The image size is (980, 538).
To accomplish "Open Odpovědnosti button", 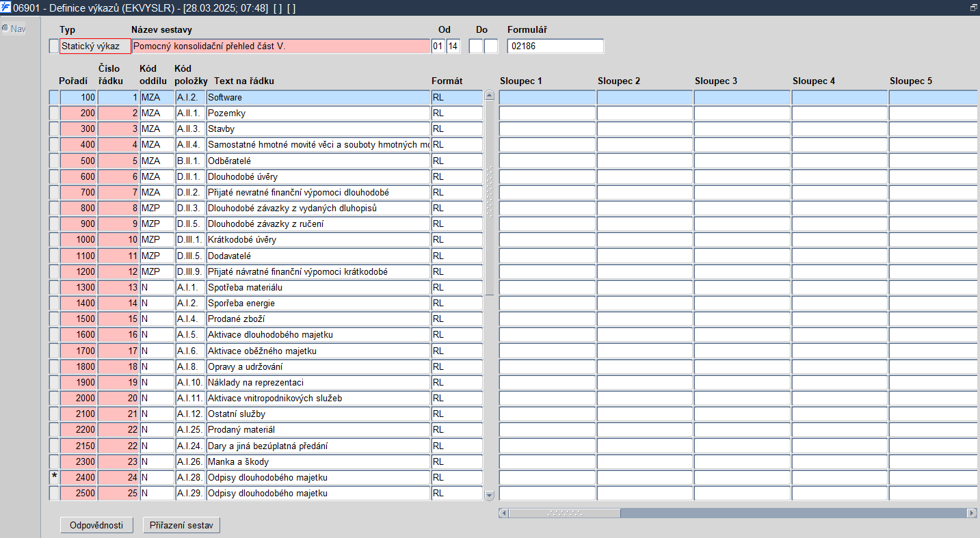I will 96,525.
